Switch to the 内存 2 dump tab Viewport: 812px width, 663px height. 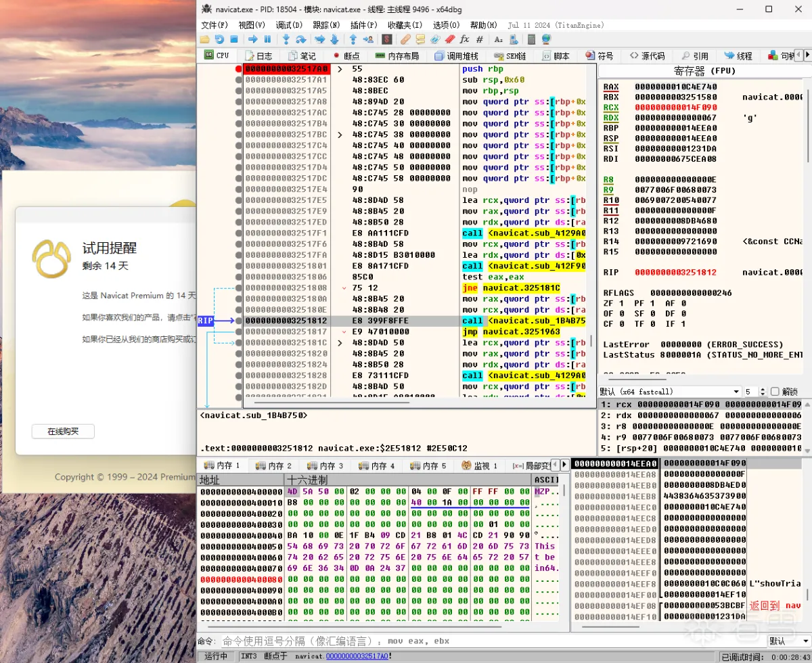point(274,465)
